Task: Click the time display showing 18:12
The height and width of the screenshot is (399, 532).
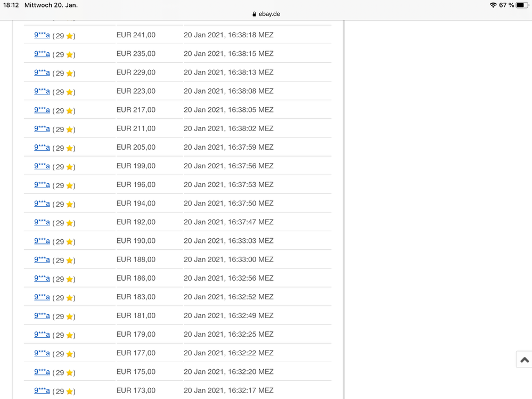Action: click(x=12, y=5)
